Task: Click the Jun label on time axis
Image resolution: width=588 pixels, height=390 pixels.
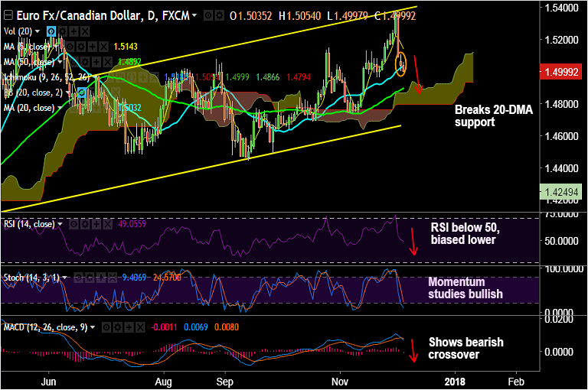Action: click(x=48, y=382)
